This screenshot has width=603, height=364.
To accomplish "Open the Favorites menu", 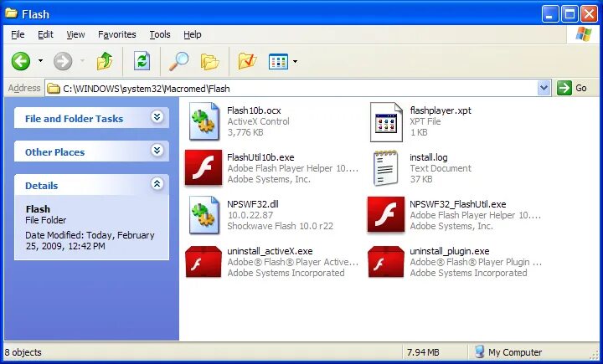I will coord(117,34).
